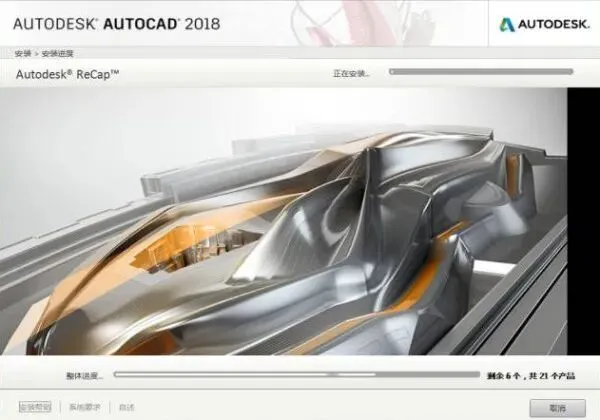Screen dimensions: 600x420
Task: Click the 整体进度 overall progress label
Action: (x=85, y=376)
